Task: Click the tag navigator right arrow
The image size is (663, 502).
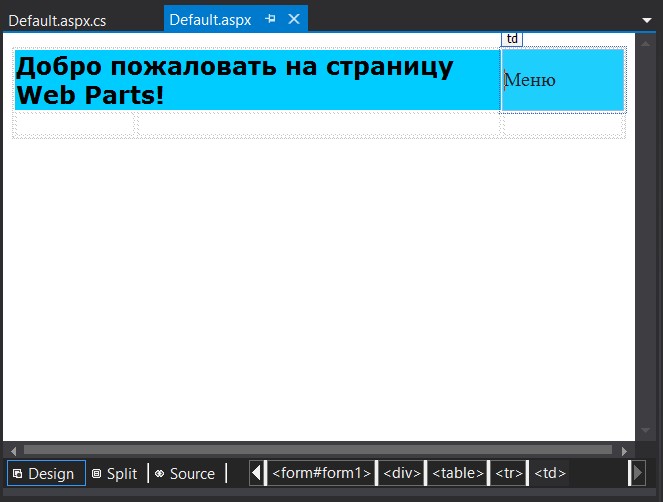Action: point(638,473)
